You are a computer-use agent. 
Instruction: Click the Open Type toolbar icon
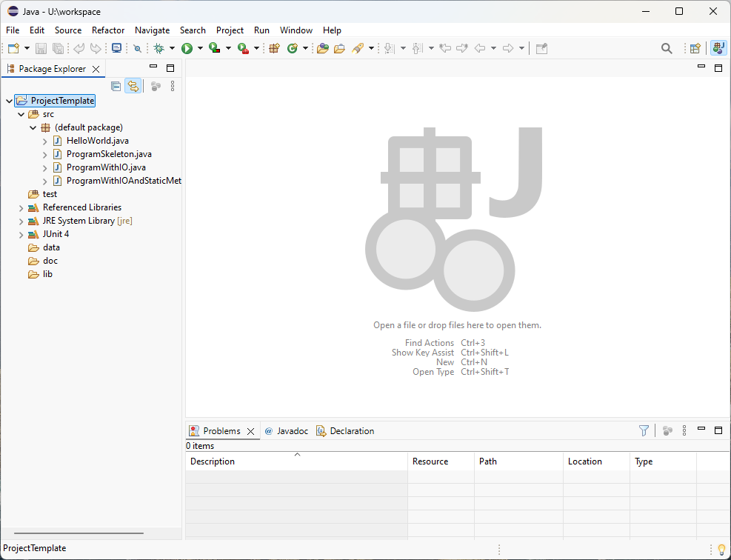tap(322, 48)
